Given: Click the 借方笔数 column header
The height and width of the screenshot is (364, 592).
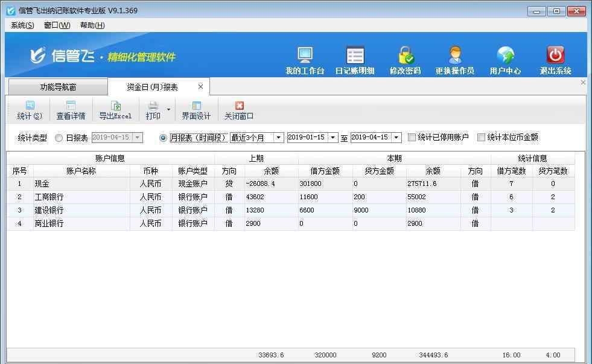Looking at the screenshot, I should click(512, 171).
